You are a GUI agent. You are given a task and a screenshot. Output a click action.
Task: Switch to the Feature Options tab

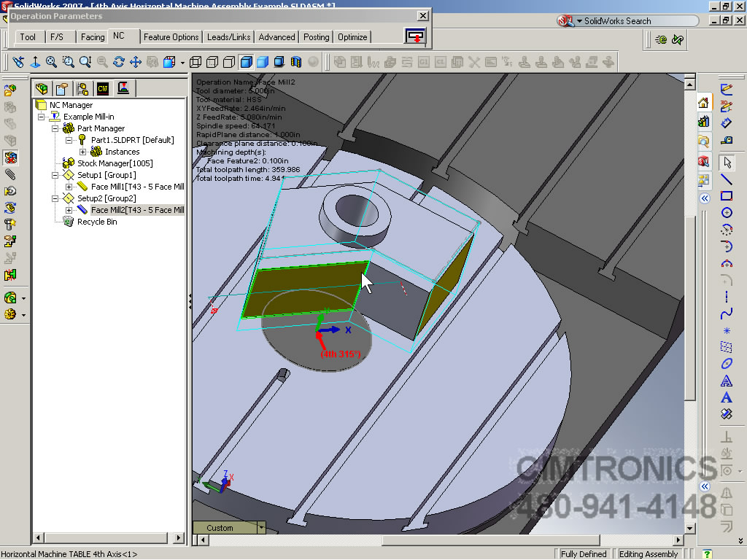tap(171, 37)
